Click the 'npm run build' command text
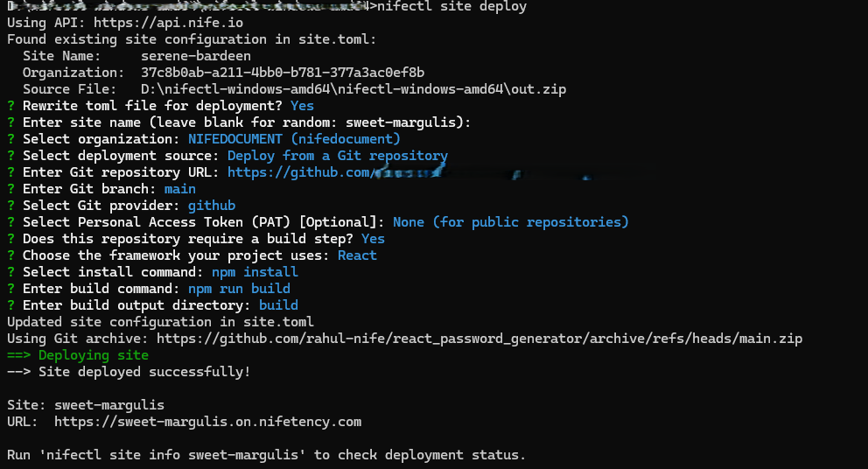 (x=239, y=289)
